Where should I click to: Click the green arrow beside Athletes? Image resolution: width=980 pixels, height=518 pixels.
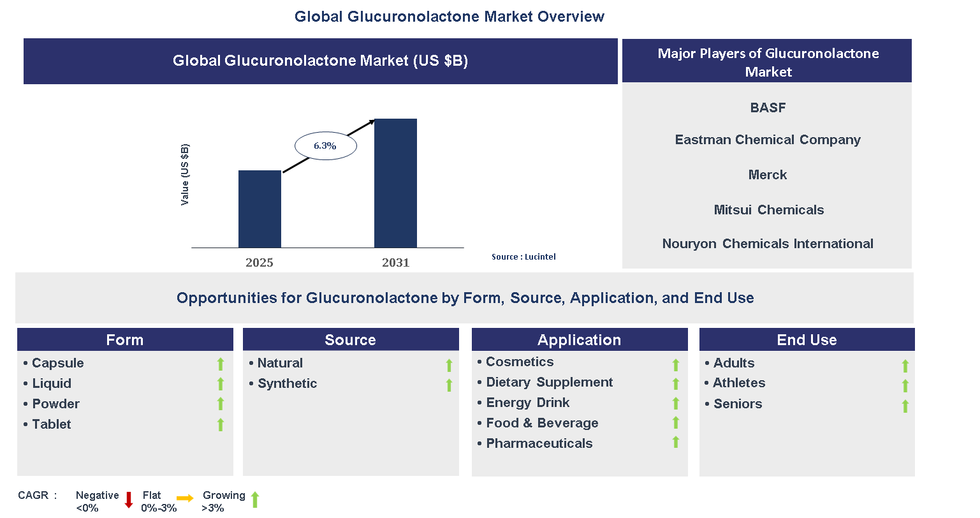click(905, 386)
